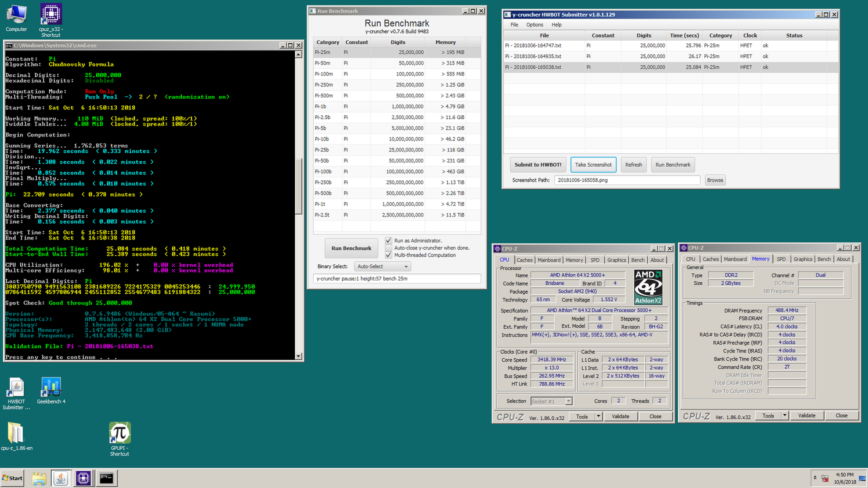Click cmd.exe scrollbar down arrow
The image size is (868, 488).
[x=298, y=356]
